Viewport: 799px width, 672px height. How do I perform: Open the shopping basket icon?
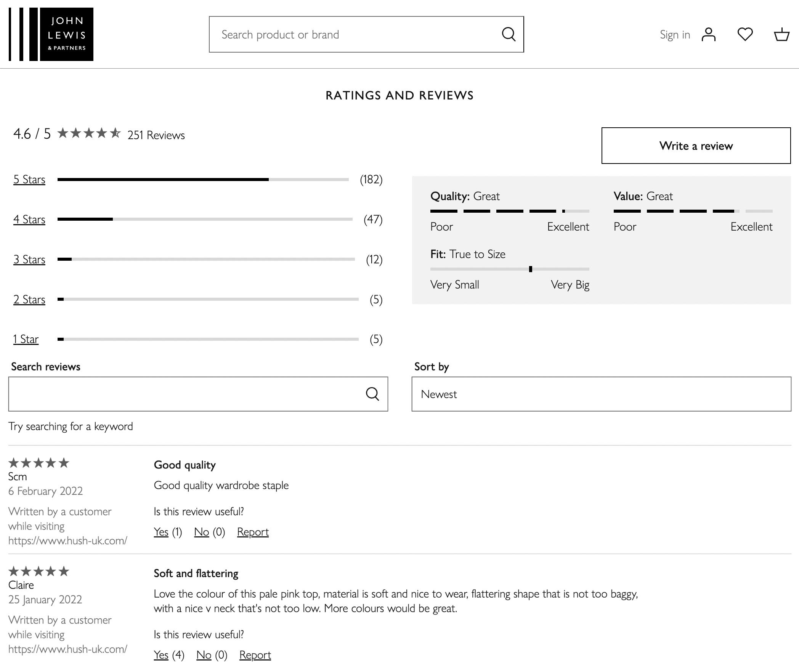781,34
